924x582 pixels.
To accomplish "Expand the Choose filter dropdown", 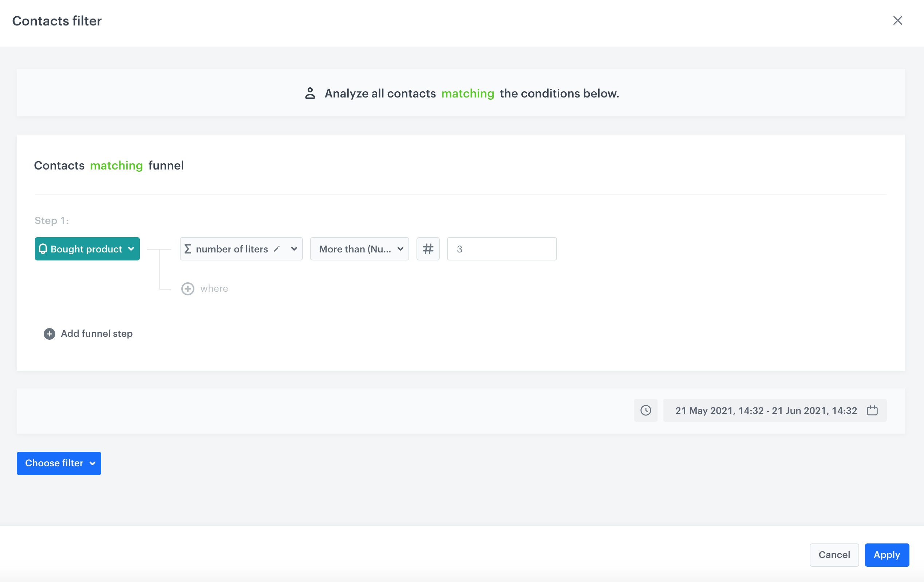I will pyautogui.click(x=59, y=463).
